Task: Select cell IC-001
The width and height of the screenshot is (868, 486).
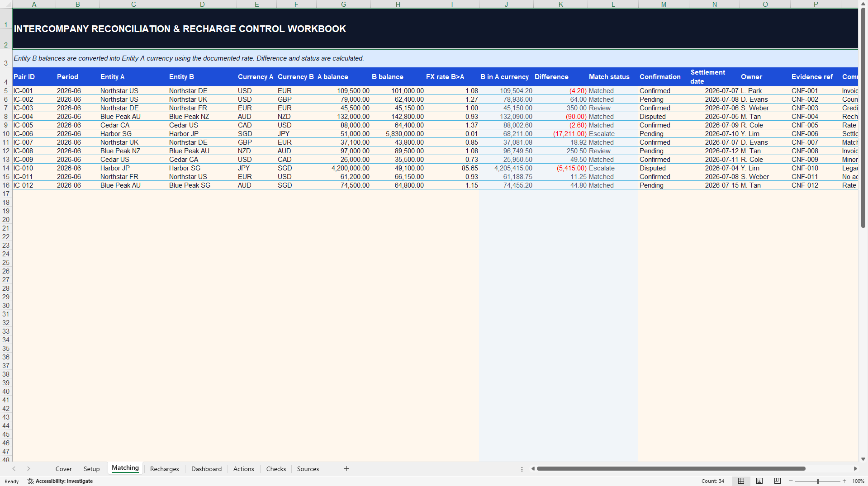Action: (34, 91)
